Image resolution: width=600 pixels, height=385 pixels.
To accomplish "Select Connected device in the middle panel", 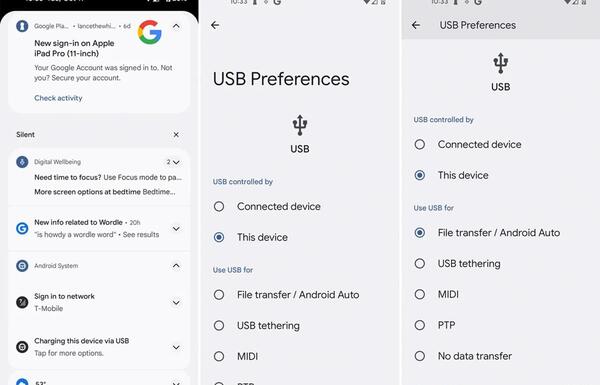I will 267,207.
